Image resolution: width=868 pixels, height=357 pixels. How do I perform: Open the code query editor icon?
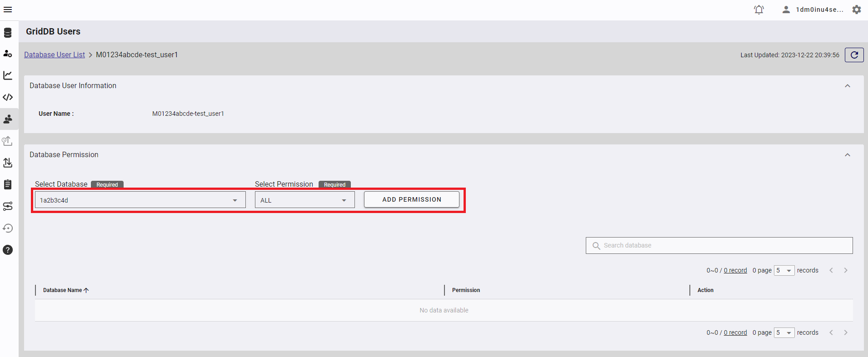[x=8, y=97]
